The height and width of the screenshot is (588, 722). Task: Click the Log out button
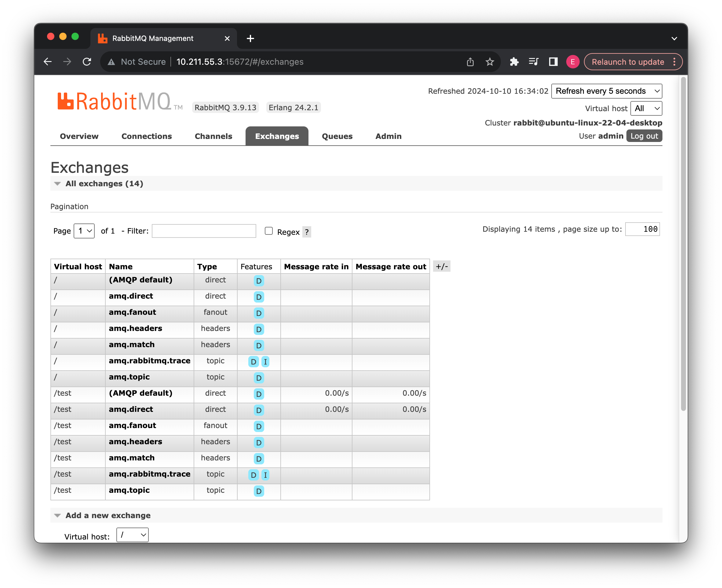(x=644, y=136)
